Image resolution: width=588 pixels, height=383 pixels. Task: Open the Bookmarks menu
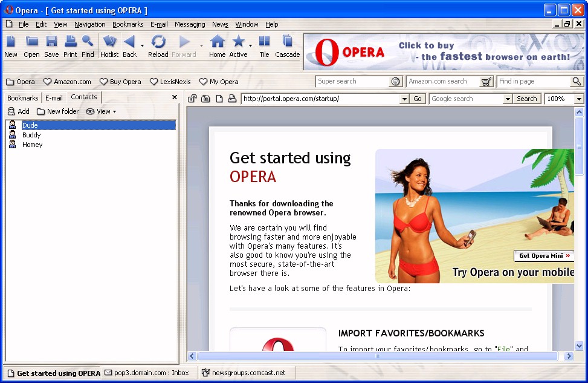(128, 24)
